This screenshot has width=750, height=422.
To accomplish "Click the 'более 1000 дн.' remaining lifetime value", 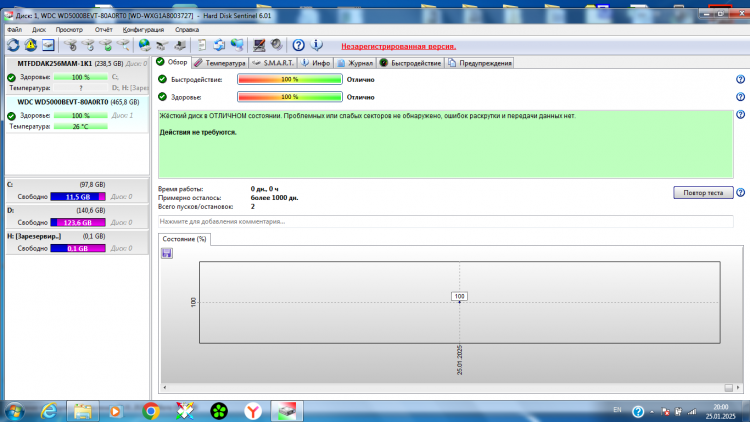I will [x=274, y=198].
